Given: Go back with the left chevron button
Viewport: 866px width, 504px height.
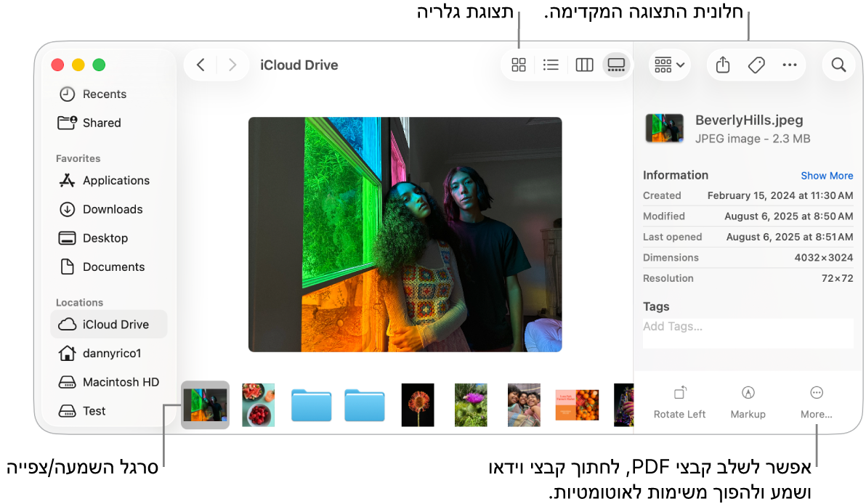Looking at the screenshot, I should (201, 65).
